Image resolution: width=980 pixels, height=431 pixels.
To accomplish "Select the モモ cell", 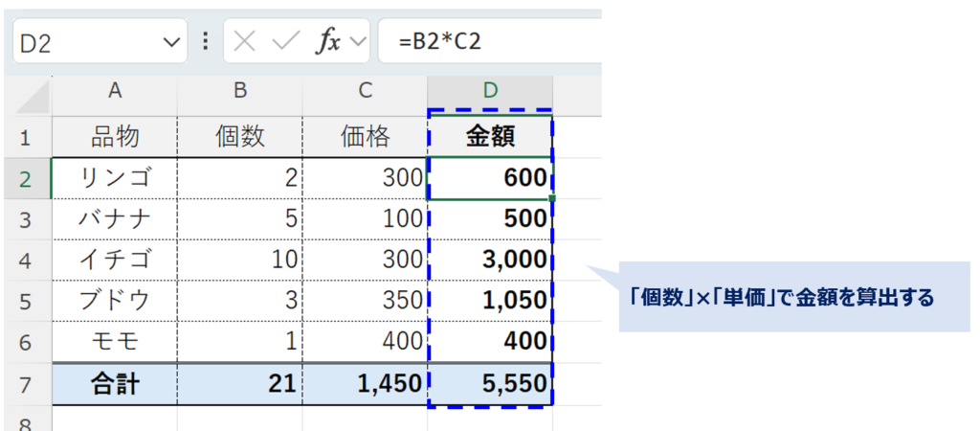I will (115, 342).
